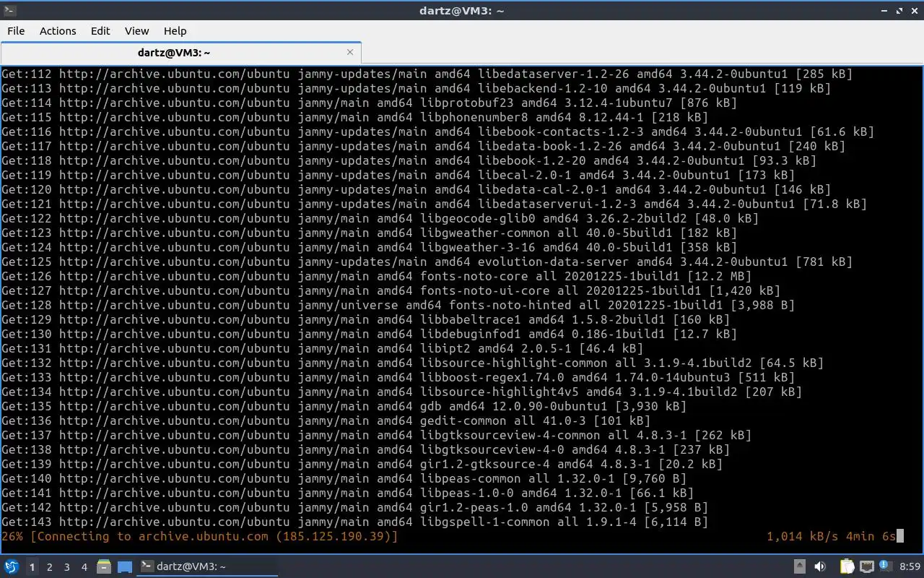Viewport: 924px width, 578px height.
Task: Click the Get:136 gedit-common line
Action: point(326,420)
